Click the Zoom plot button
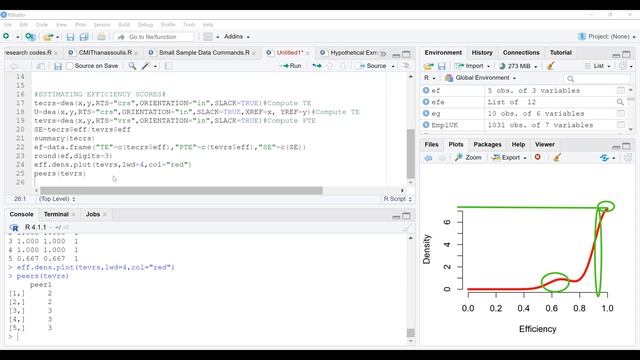 pos(469,158)
